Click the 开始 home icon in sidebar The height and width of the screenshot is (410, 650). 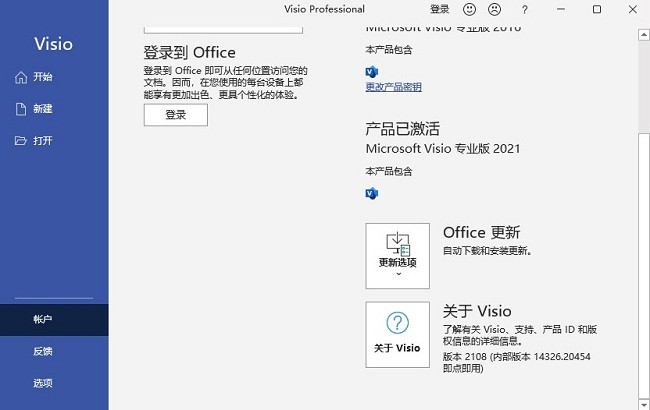click(x=20, y=77)
